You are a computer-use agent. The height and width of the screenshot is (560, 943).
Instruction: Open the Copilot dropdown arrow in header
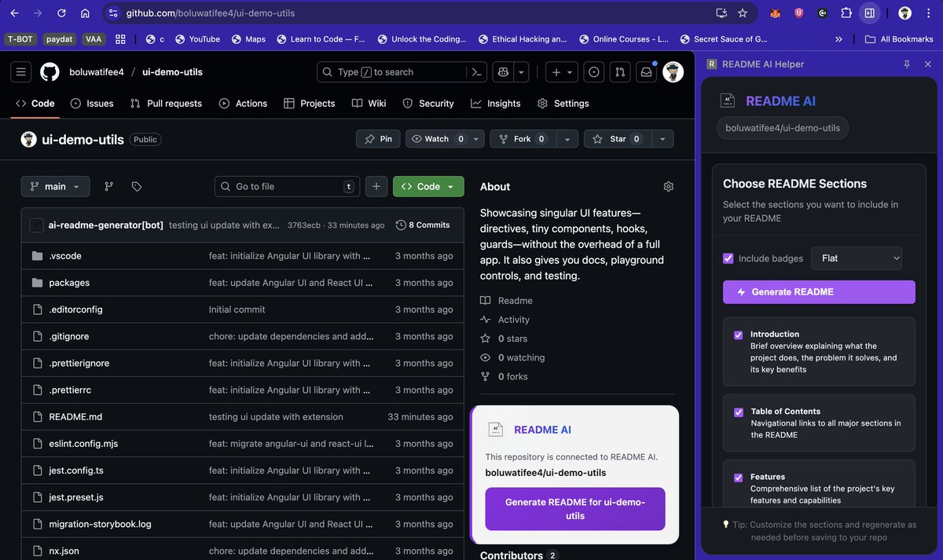(x=522, y=71)
